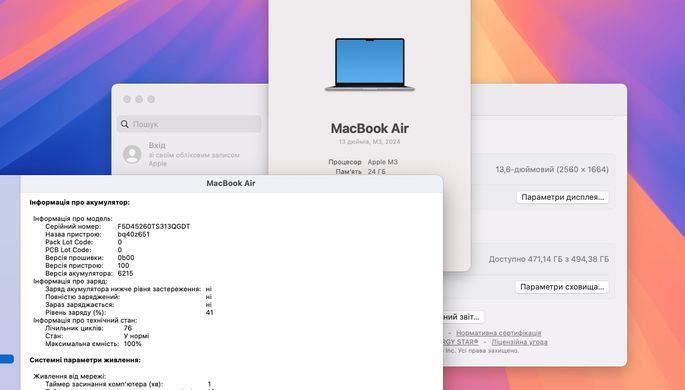The image size is (685, 390).
Task: Select charge level value 41
Action: (x=210, y=312)
